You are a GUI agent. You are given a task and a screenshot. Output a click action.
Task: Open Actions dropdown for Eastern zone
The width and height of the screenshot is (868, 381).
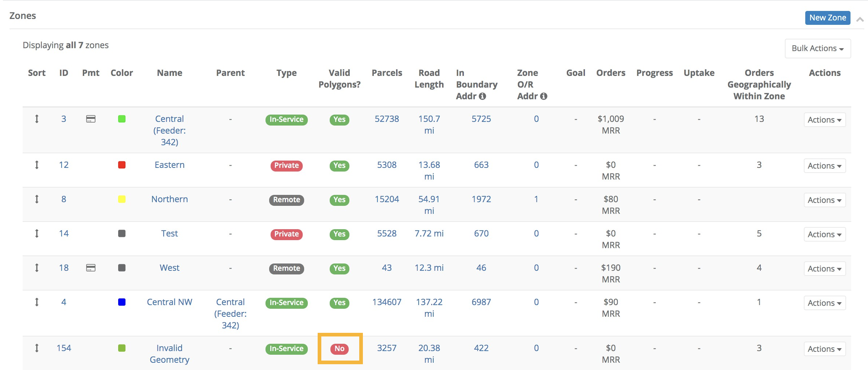(x=824, y=166)
